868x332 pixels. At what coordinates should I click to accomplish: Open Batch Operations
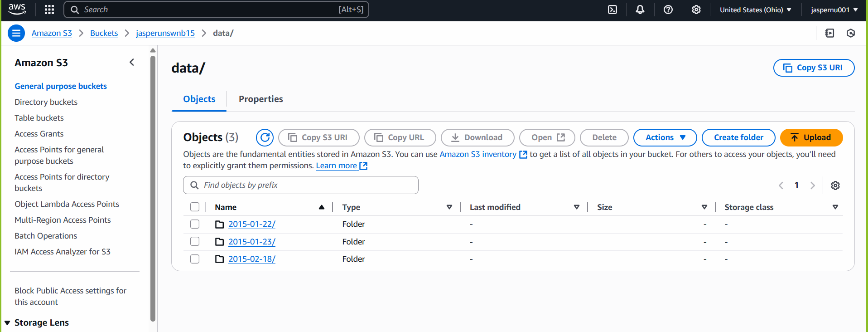(x=46, y=236)
